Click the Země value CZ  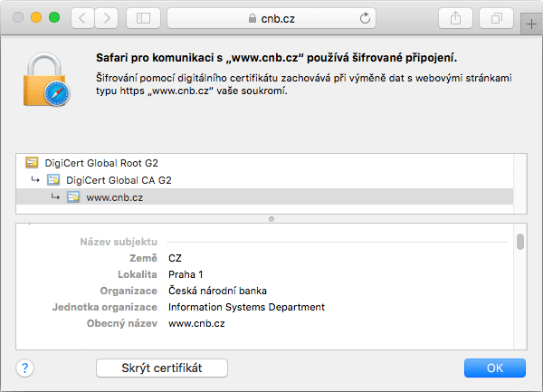point(175,258)
